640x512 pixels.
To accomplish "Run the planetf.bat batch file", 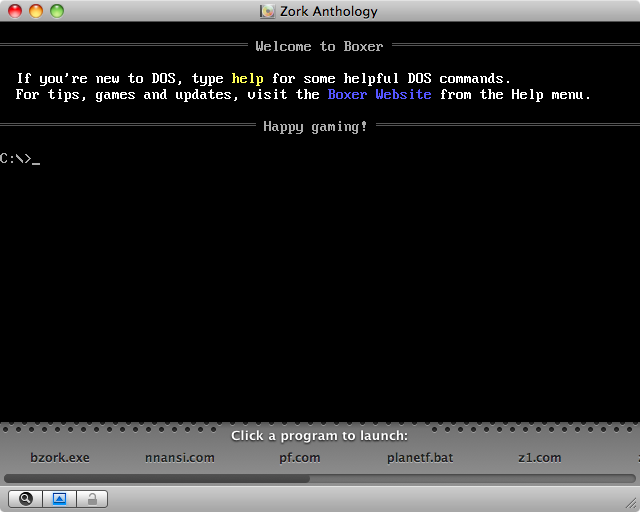I will point(420,458).
